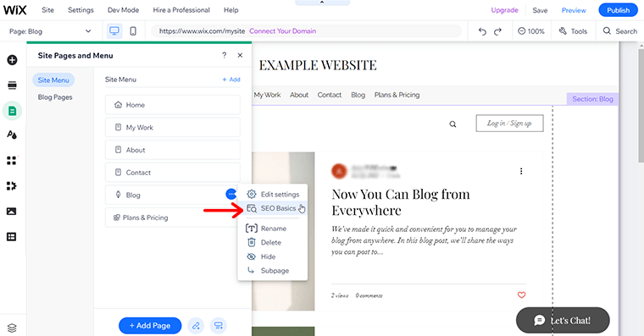Viewport: 644px width, 336px height.
Task: Open Search in the top toolbar
Action: pos(619,31)
